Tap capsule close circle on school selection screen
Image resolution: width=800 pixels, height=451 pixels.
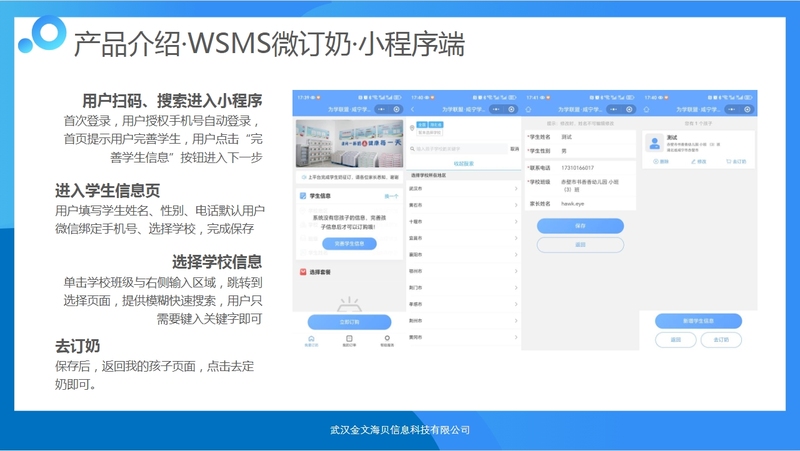click(511, 109)
